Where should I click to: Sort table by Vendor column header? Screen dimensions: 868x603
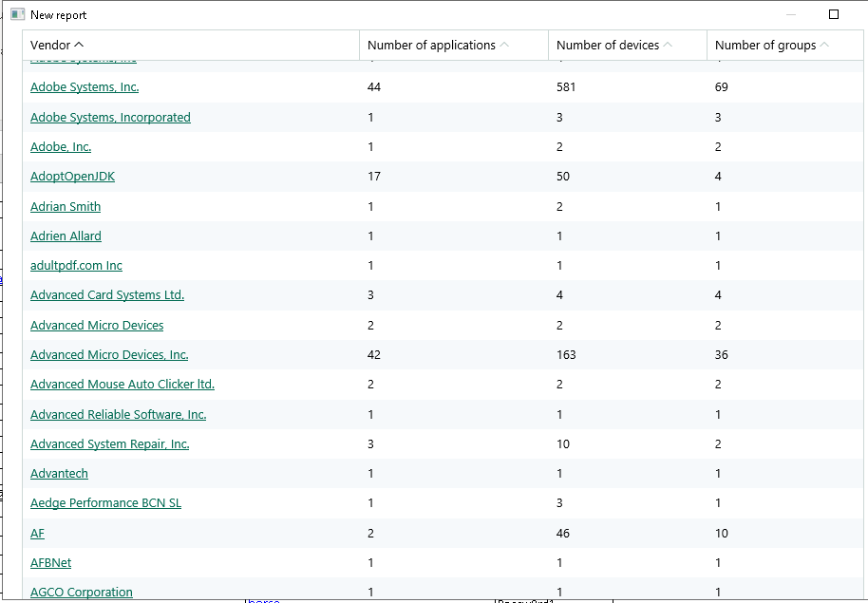(191, 45)
